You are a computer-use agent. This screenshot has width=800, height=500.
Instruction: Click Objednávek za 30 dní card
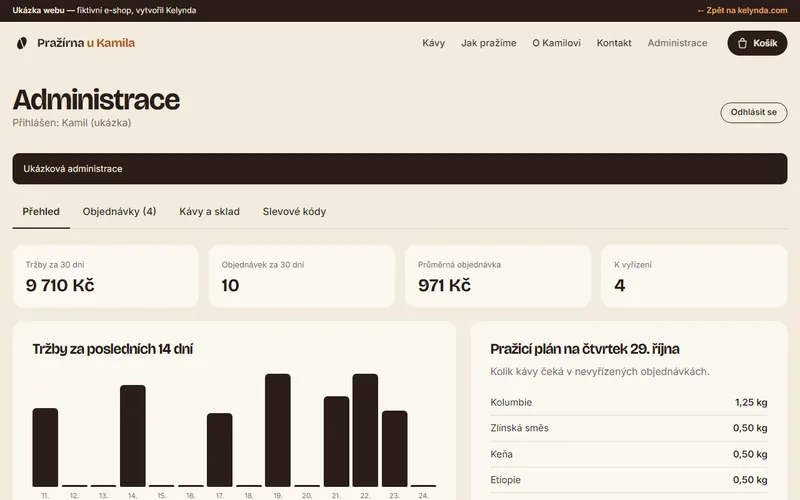[302, 276]
